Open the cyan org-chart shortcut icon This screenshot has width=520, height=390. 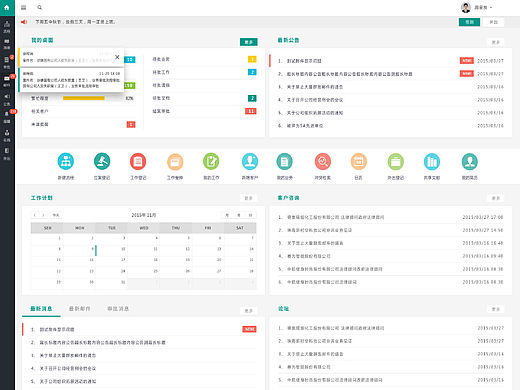coord(66,161)
